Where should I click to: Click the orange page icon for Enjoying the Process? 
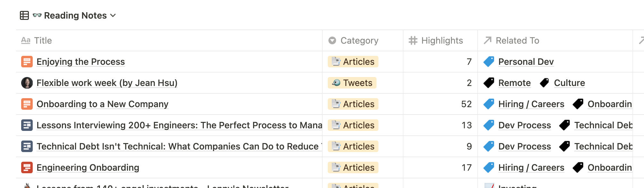pos(27,62)
